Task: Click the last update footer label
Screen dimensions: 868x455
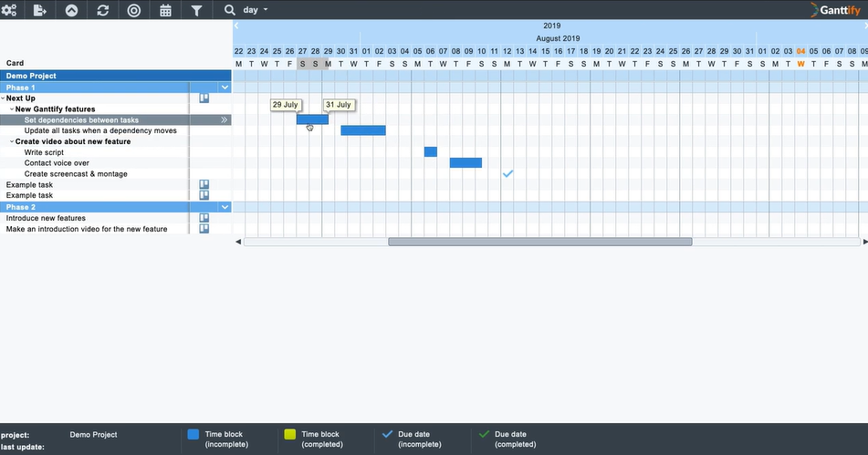Action: click(23, 447)
